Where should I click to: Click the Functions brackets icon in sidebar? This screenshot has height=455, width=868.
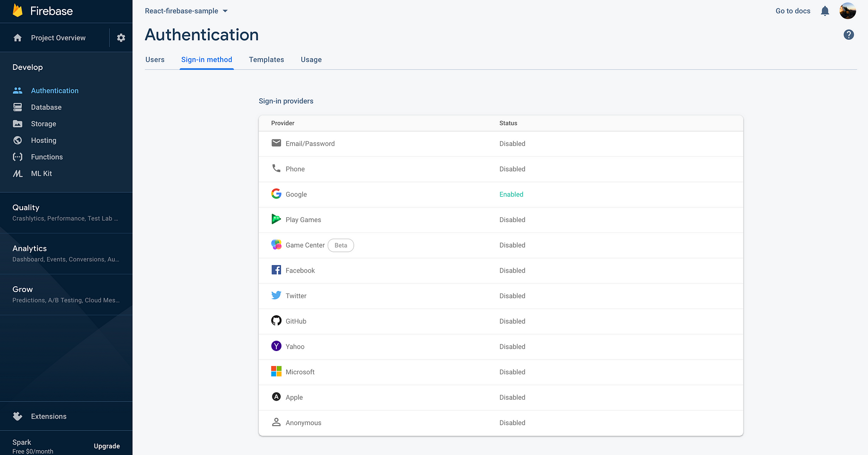click(17, 157)
